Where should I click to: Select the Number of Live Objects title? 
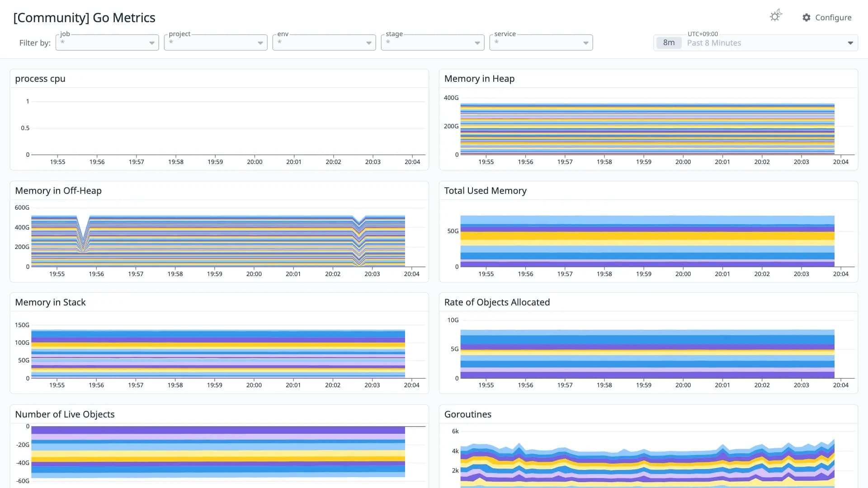pyautogui.click(x=65, y=414)
